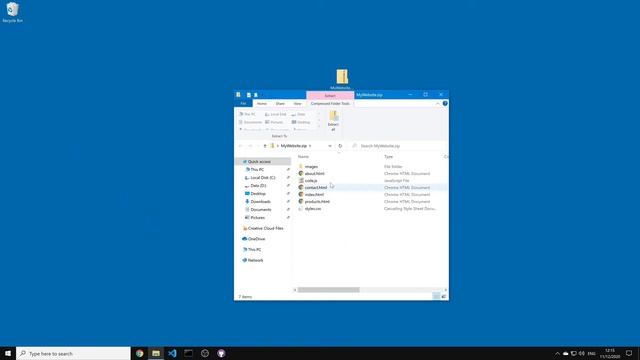Sort files by the Name column

(303, 157)
